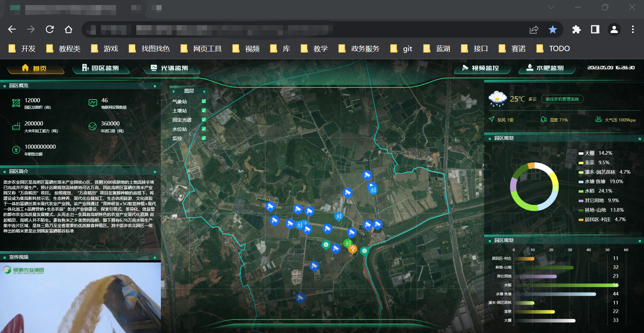644x333 pixels.
Task: Expand the 教程类 bookmark folder
Action: (x=64, y=49)
